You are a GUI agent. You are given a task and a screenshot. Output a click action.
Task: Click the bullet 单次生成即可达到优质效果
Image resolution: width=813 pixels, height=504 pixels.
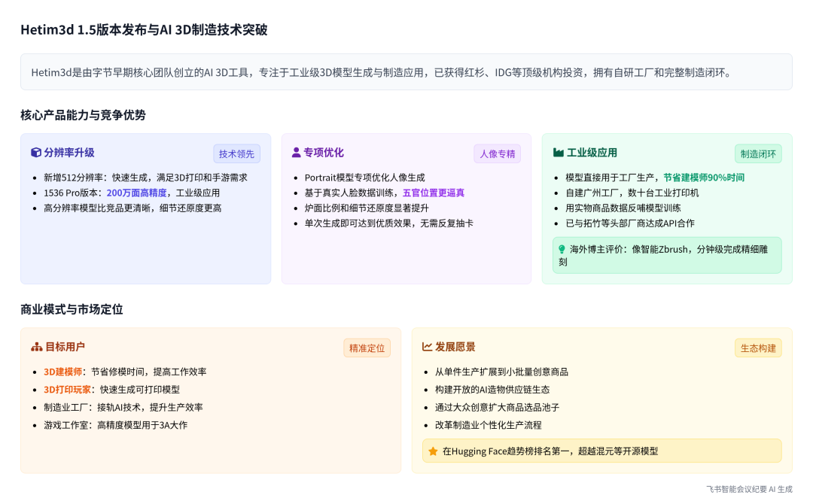(x=389, y=223)
